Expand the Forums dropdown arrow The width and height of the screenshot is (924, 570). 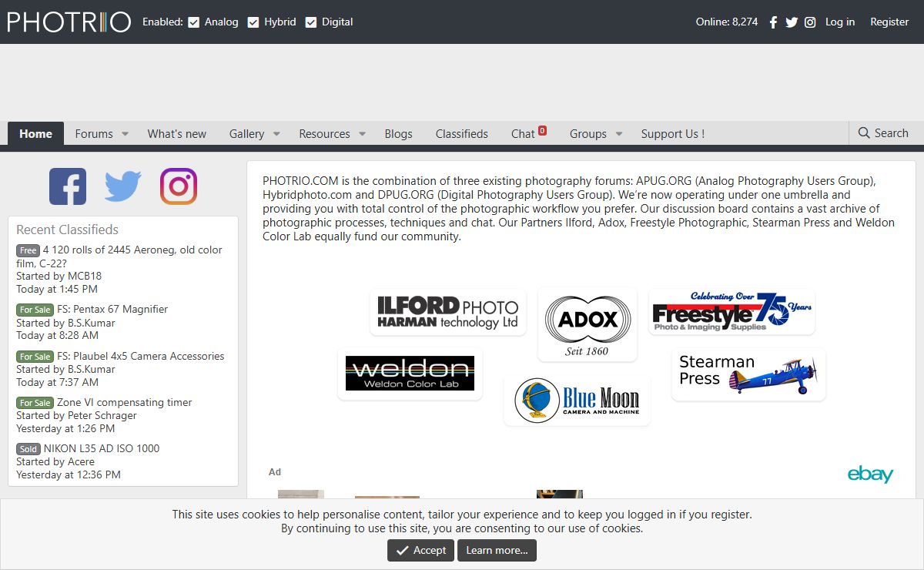point(125,134)
